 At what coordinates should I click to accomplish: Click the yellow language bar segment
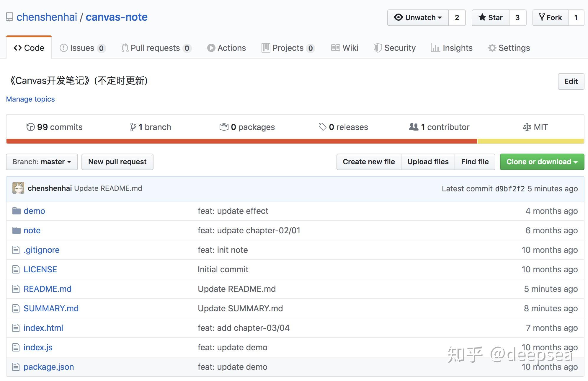(531, 141)
